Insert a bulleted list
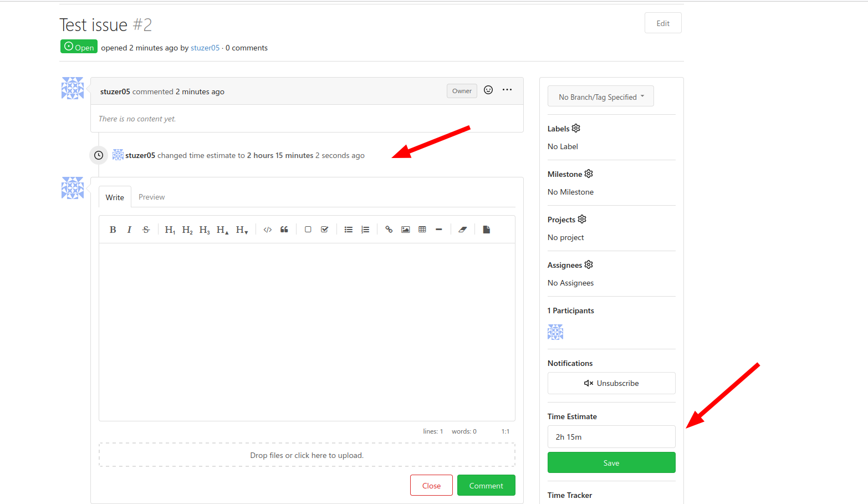The height and width of the screenshot is (504, 868). coord(349,230)
